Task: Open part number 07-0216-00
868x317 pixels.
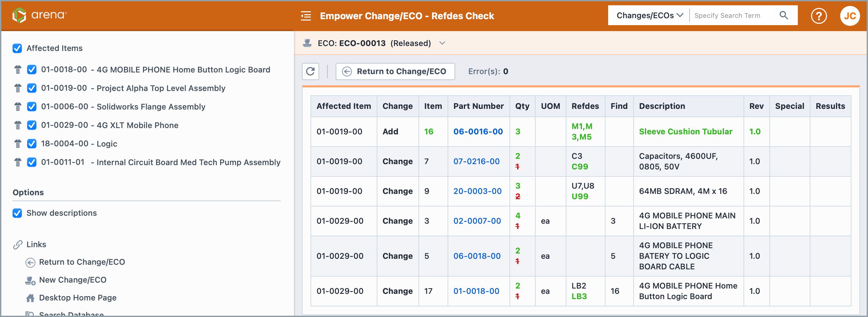Action: click(476, 161)
